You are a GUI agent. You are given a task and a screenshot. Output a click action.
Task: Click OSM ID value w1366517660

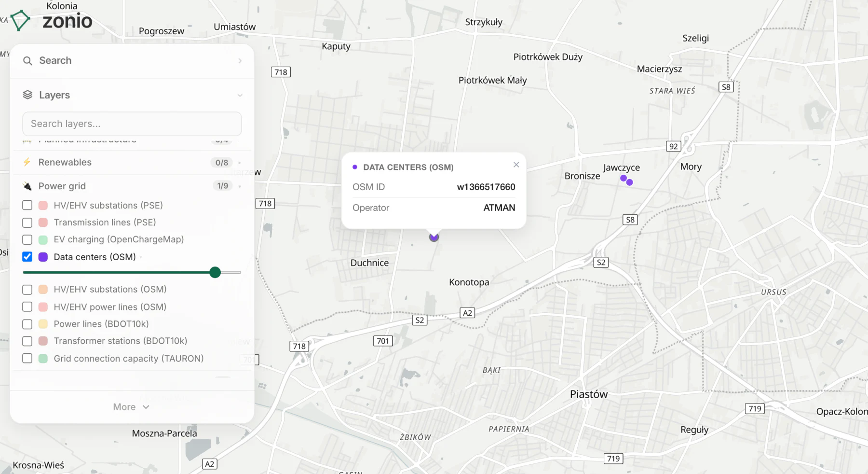point(486,187)
